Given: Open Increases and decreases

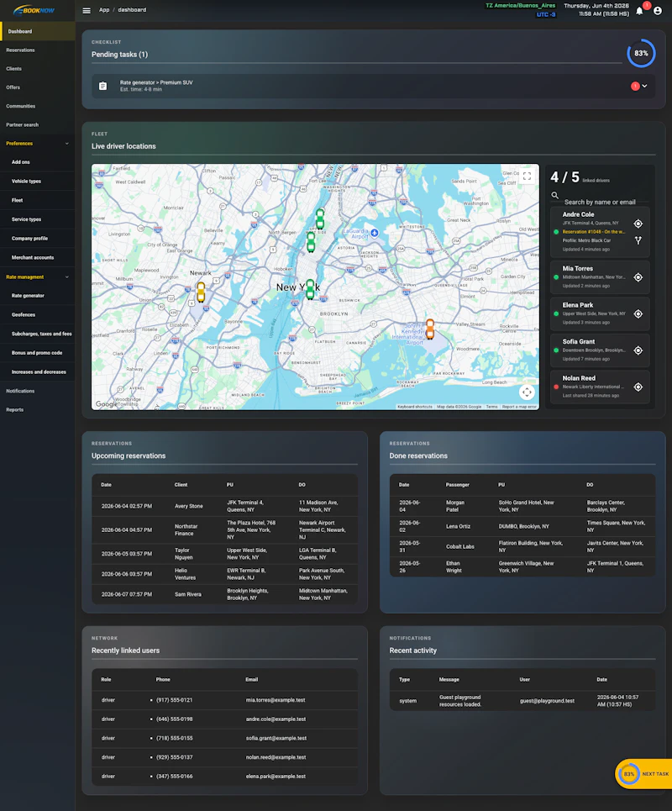Looking at the screenshot, I should coord(37,371).
